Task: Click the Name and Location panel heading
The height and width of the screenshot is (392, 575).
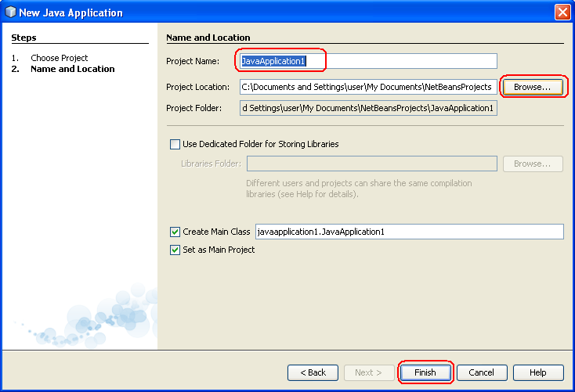Action: (x=208, y=38)
